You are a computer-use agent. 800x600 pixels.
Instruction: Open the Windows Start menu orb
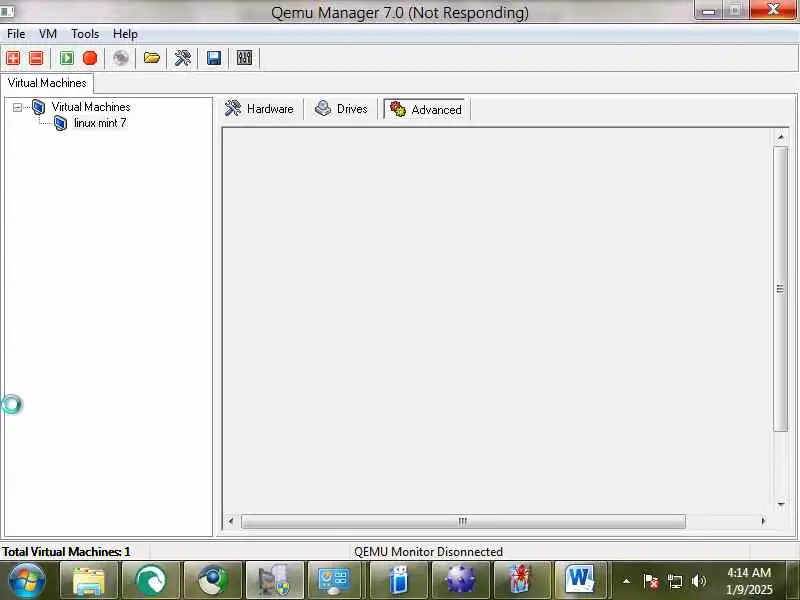click(27, 580)
